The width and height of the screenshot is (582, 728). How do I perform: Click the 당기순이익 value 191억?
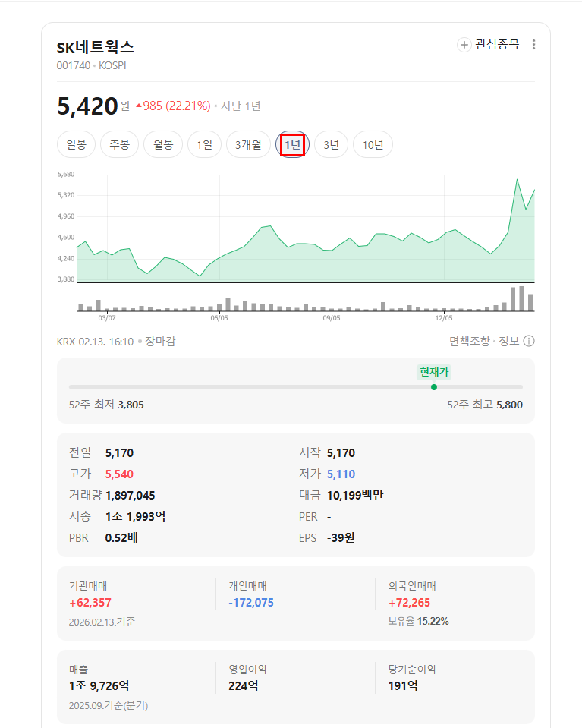coord(403,685)
